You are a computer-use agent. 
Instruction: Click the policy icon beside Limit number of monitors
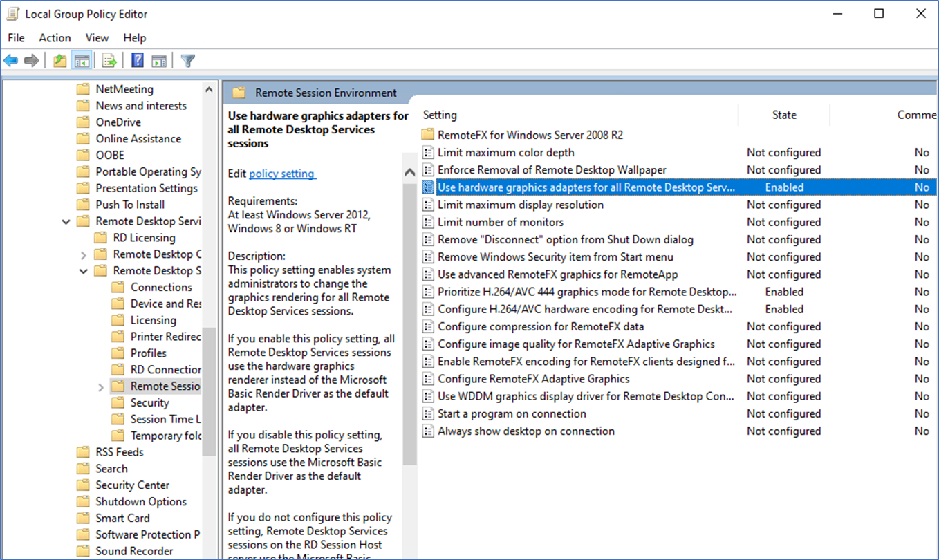point(429,223)
